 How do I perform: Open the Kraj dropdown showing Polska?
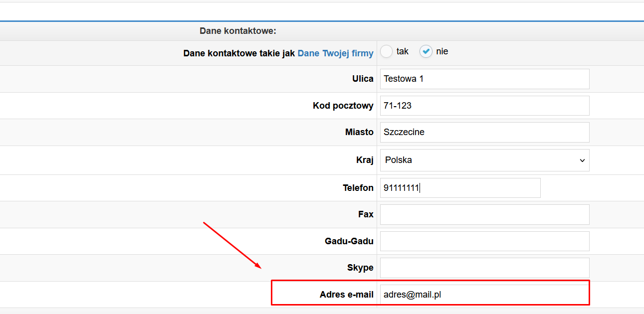[484, 160]
